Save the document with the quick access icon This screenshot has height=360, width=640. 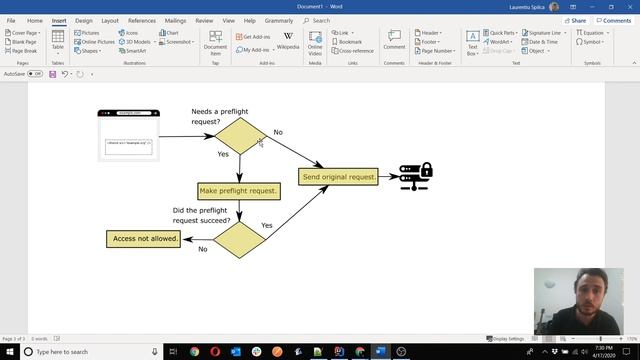[x=53, y=74]
